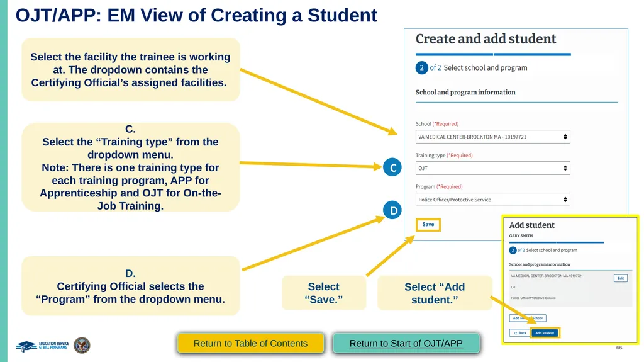Click the page number 66
The height and width of the screenshot is (362, 644).
(619, 348)
